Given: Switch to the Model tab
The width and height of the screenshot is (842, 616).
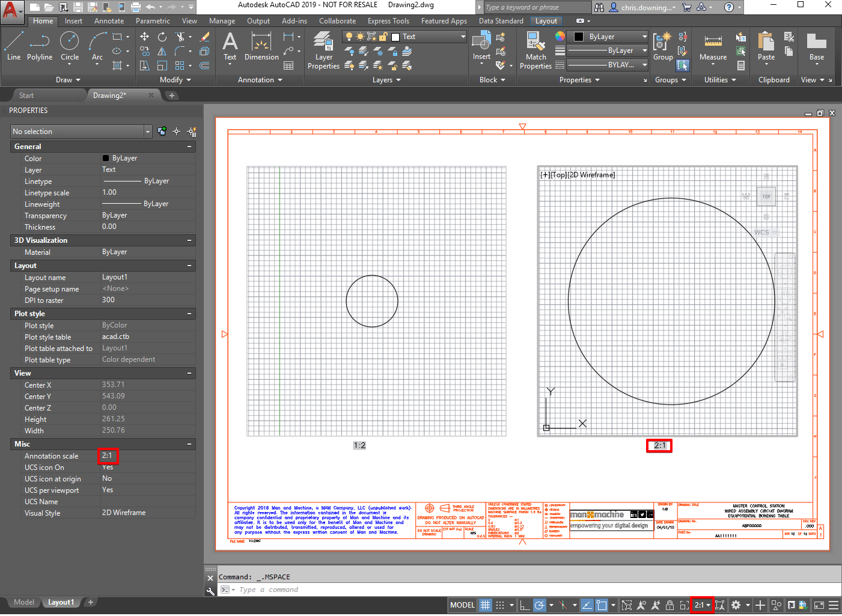Looking at the screenshot, I should (x=24, y=602).
